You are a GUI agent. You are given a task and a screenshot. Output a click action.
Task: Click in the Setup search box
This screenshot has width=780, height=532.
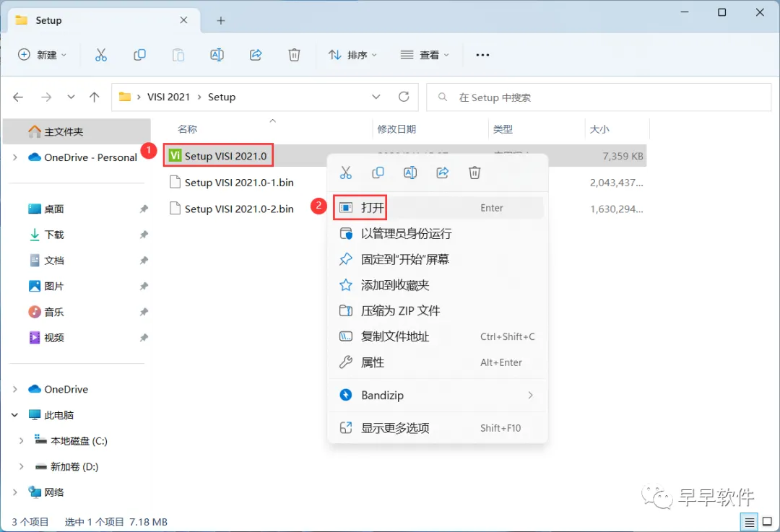coord(599,97)
